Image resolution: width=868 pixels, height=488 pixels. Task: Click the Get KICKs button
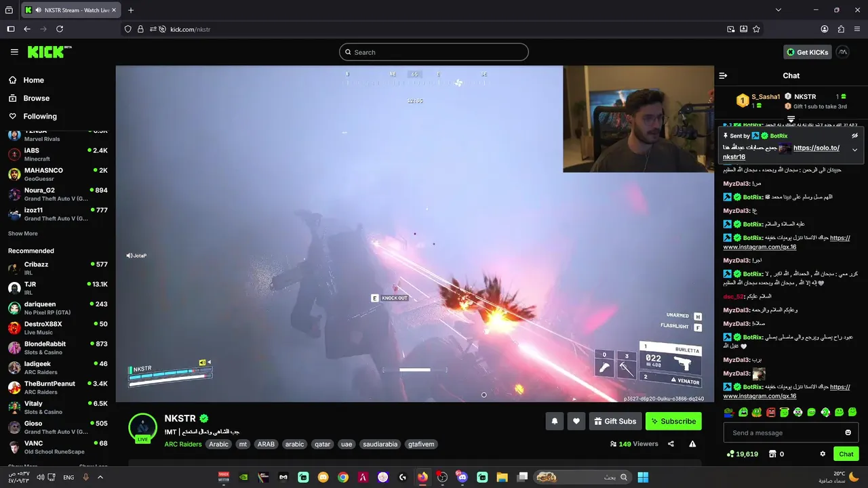point(807,52)
